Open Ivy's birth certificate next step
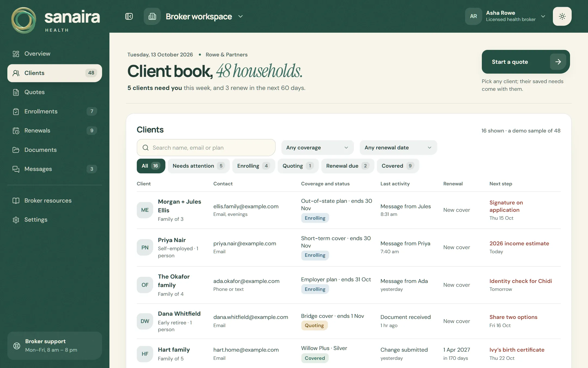Screen dimensions: 588x368 (517, 350)
